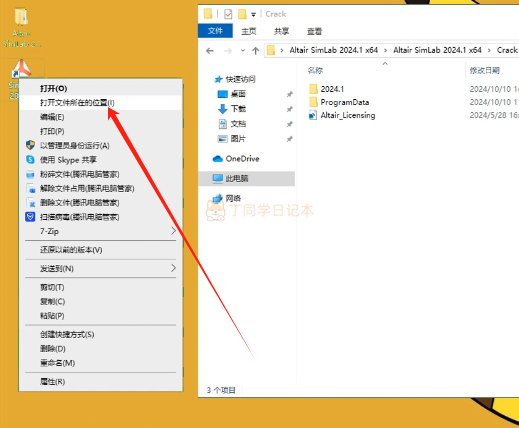Expand the 发送到(N) submenu
The width and height of the screenshot is (519, 428).
click(x=101, y=268)
